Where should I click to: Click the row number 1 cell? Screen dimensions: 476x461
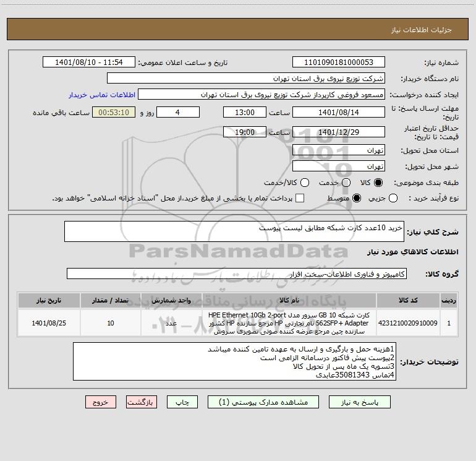pyautogui.click(x=449, y=323)
